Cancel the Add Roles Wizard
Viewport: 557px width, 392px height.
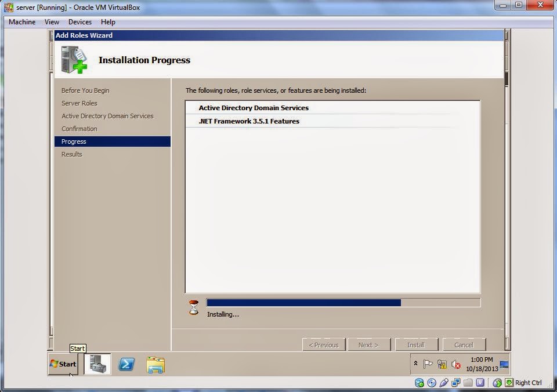coord(464,345)
